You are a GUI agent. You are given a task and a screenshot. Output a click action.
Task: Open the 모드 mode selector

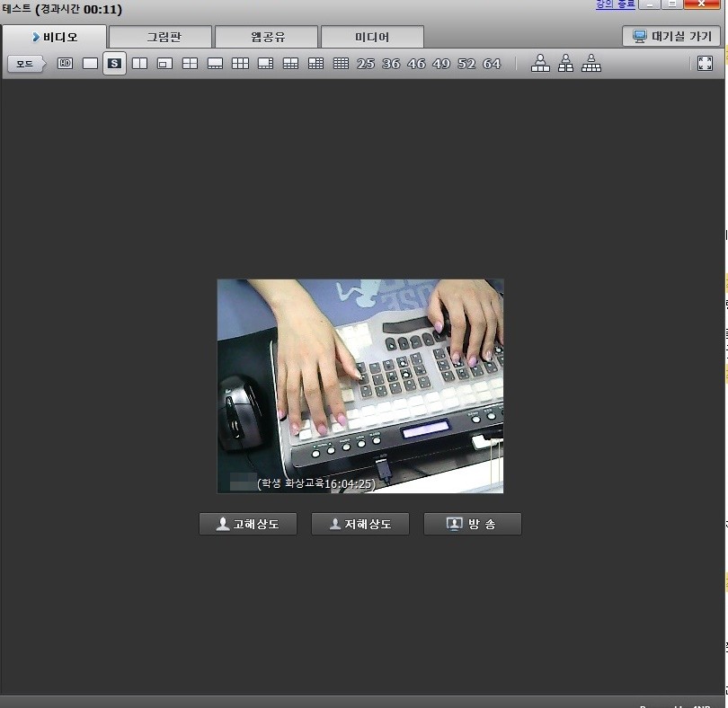coord(26,64)
